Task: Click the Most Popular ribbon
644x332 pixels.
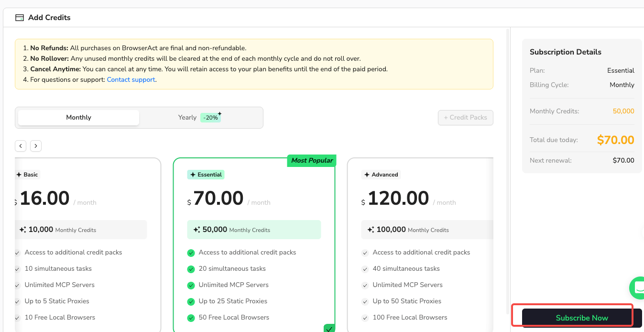Action: [312, 160]
